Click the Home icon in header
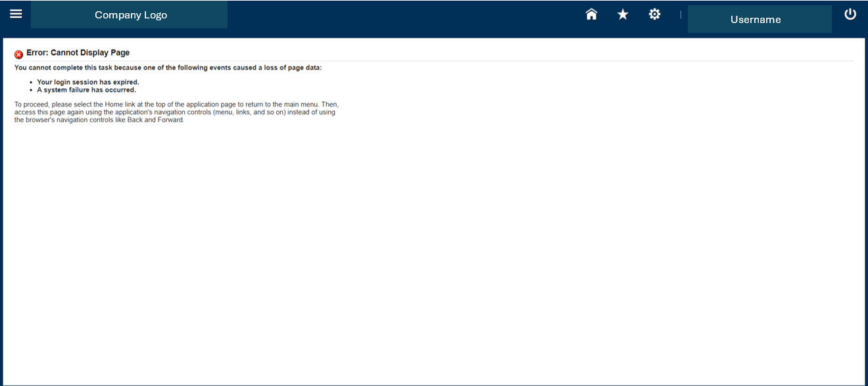This screenshot has height=386, width=868. click(591, 14)
